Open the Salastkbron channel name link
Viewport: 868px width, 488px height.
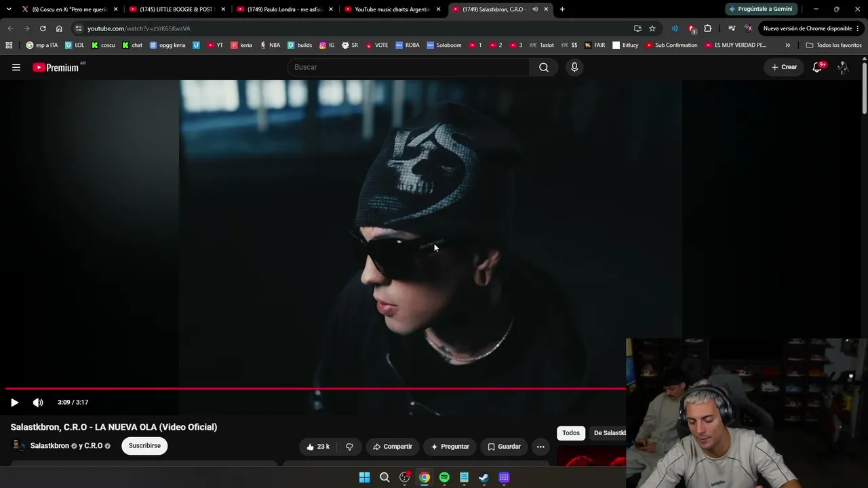tap(50, 446)
